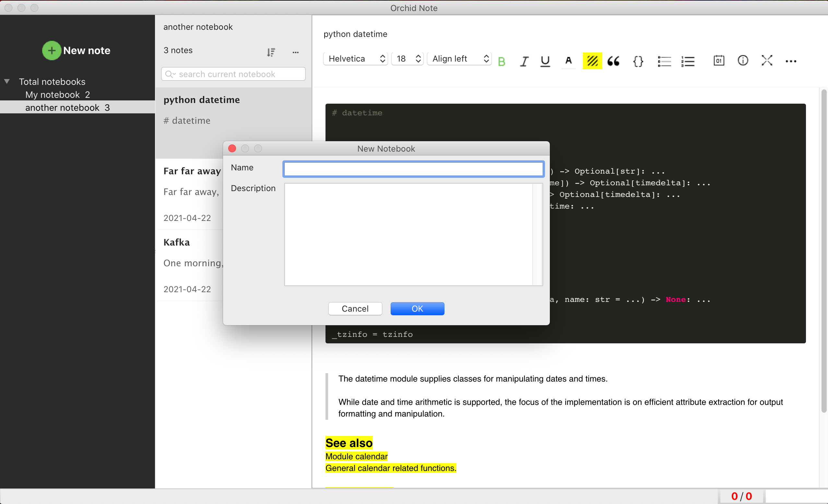The width and height of the screenshot is (828, 504).
Task: Collapse the Total notebooks tree
Action: (7, 81)
